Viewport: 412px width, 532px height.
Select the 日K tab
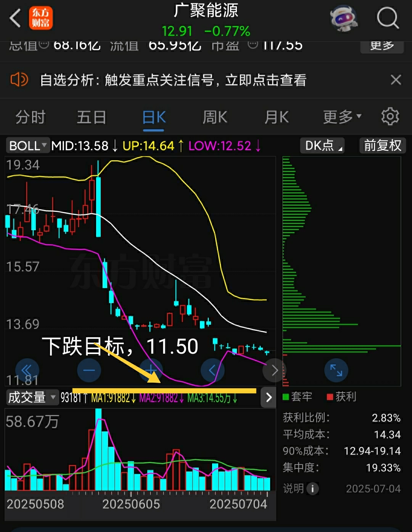[154, 117]
